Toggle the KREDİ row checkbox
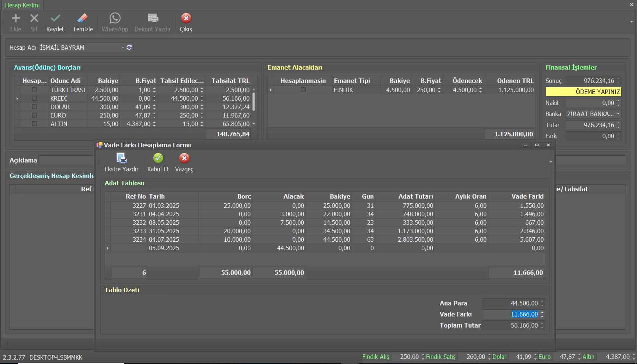The image size is (637, 364). [x=34, y=98]
